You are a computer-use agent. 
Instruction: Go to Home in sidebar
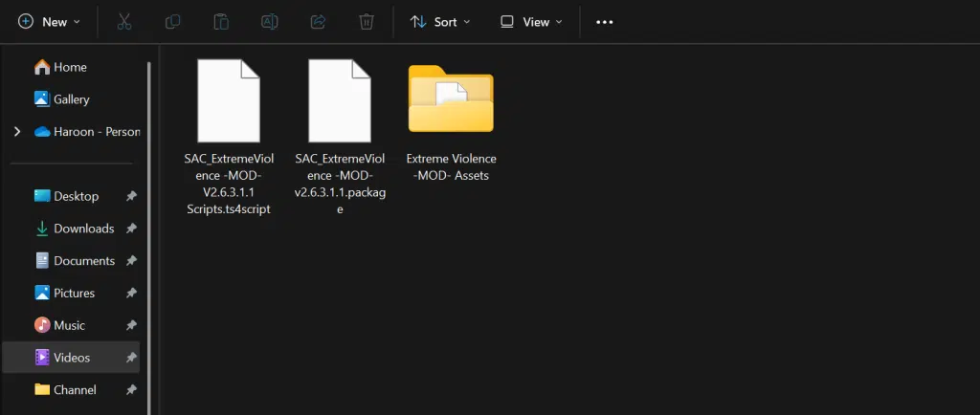[70, 67]
